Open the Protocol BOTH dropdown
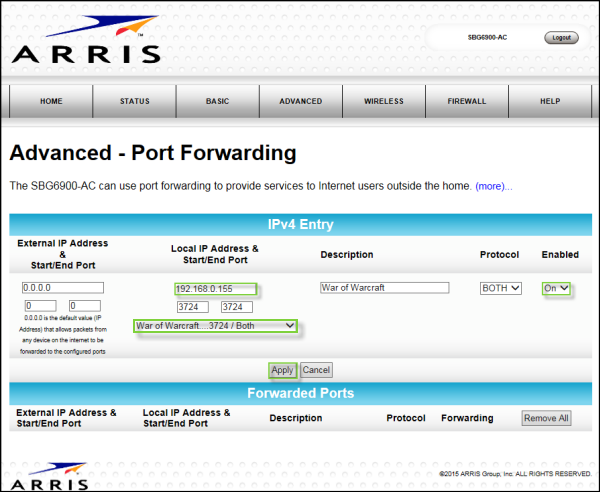Viewport: 600px width, 492px height. pyautogui.click(x=501, y=288)
